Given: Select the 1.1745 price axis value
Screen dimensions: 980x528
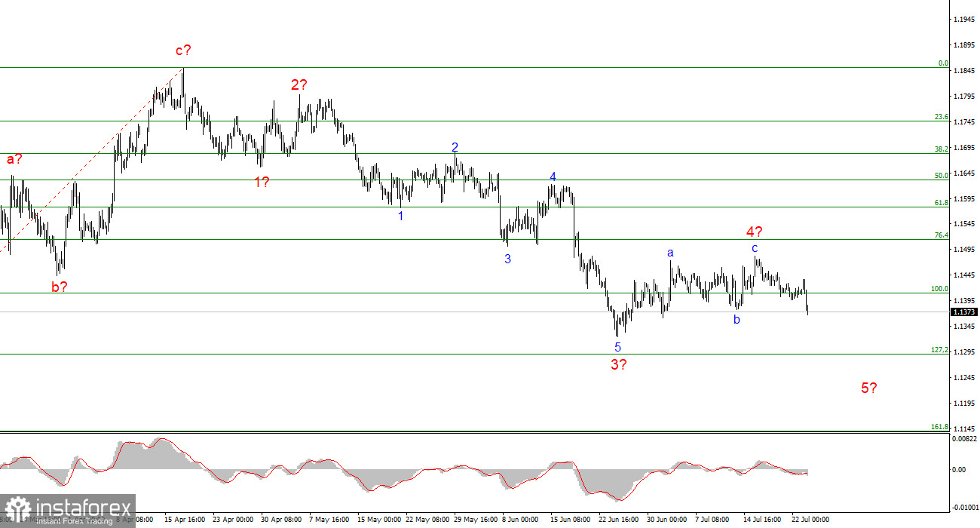Looking at the screenshot, I should [964, 121].
